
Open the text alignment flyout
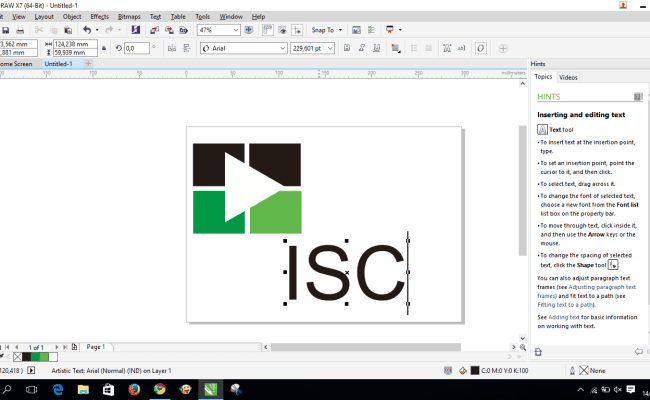click(x=395, y=48)
